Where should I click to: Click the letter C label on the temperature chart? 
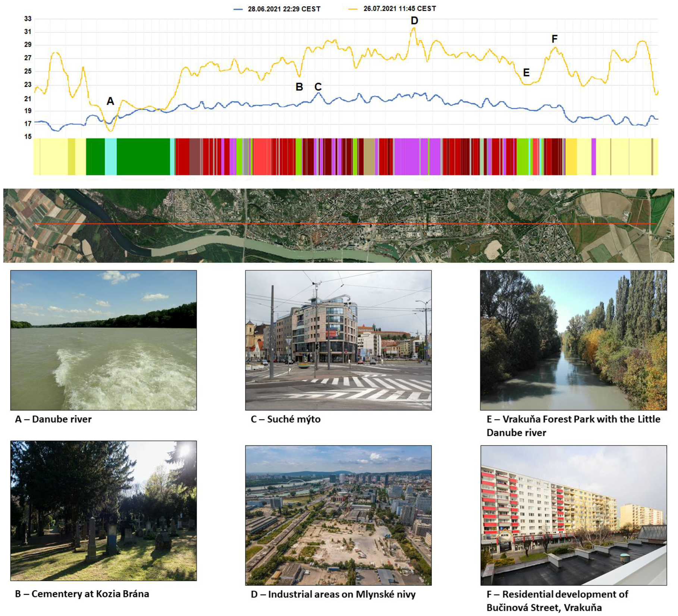point(318,87)
